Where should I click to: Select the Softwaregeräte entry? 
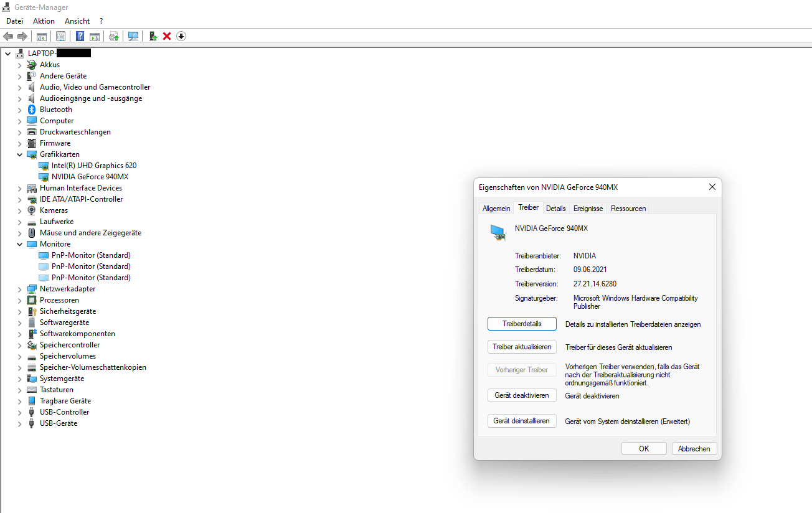(x=64, y=322)
